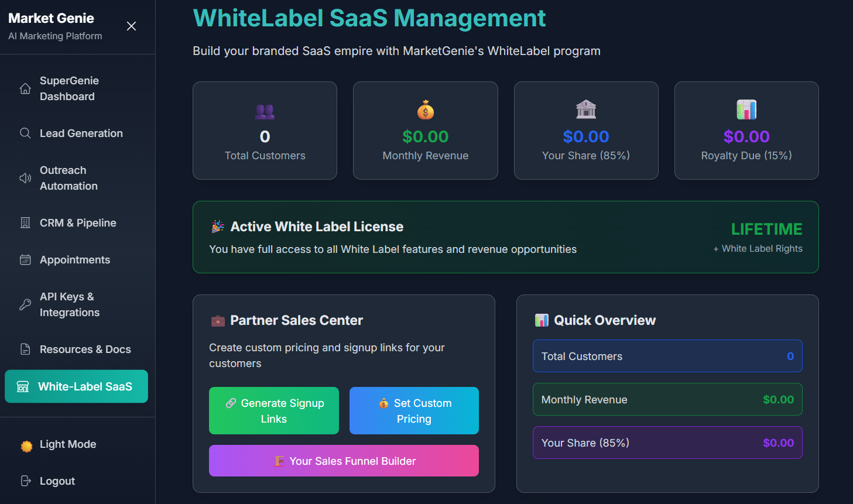Click the Your Share 85% overview row

(667, 443)
